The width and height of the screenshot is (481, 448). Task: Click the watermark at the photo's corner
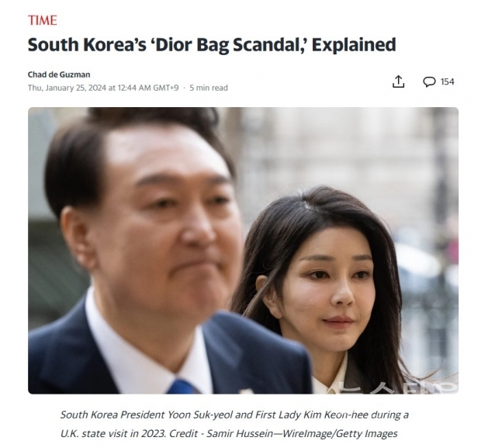[399, 387]
